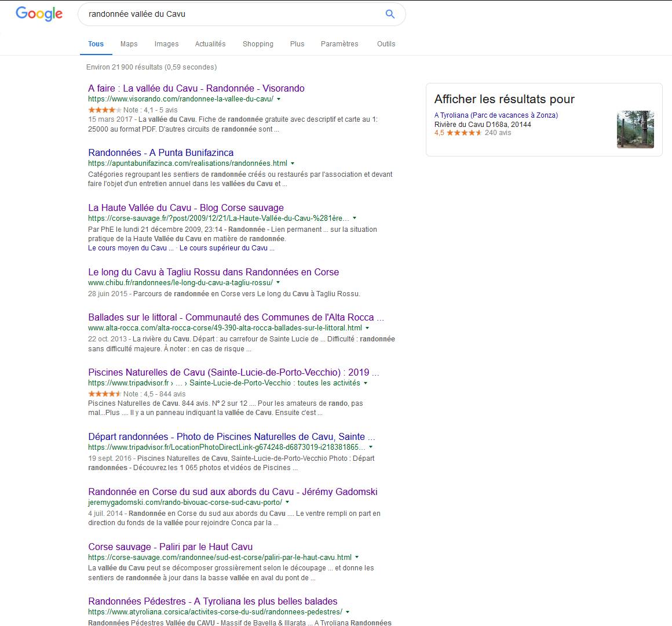Expand dropdown arrow next to LocationPhotoDirectLink URL

point(371,447)
